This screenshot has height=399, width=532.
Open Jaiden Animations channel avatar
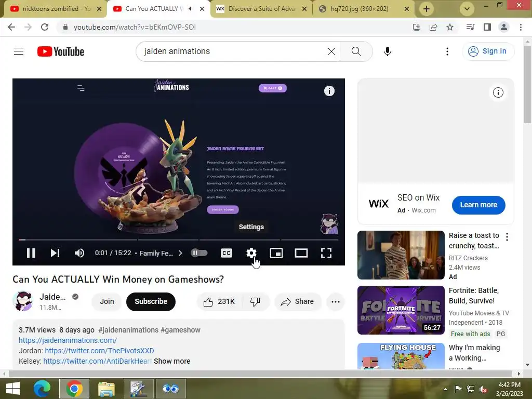(x=23, y=301)
